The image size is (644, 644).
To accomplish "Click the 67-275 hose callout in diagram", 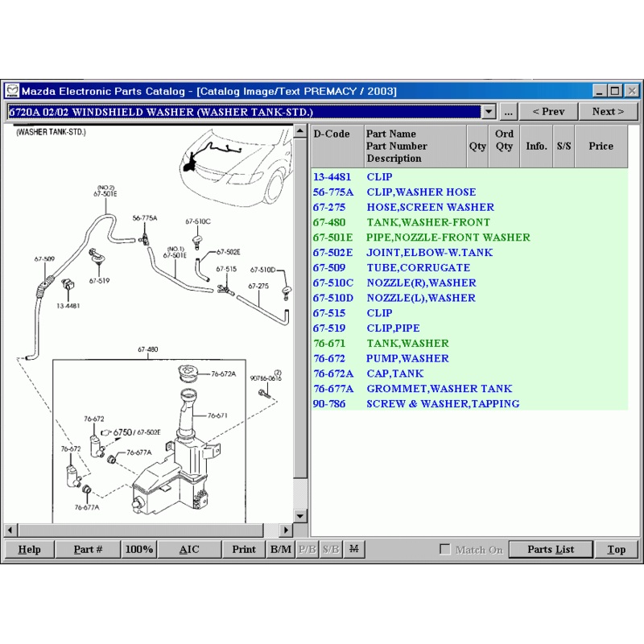I will tap(258, 287).
